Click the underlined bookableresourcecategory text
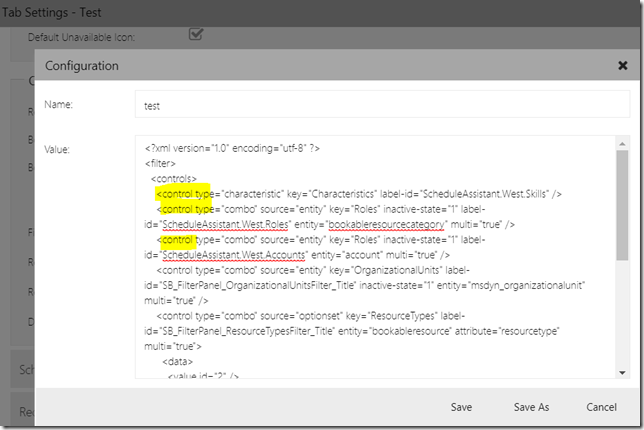This screenshot has width=644, height=430. (x=386, y=225)
